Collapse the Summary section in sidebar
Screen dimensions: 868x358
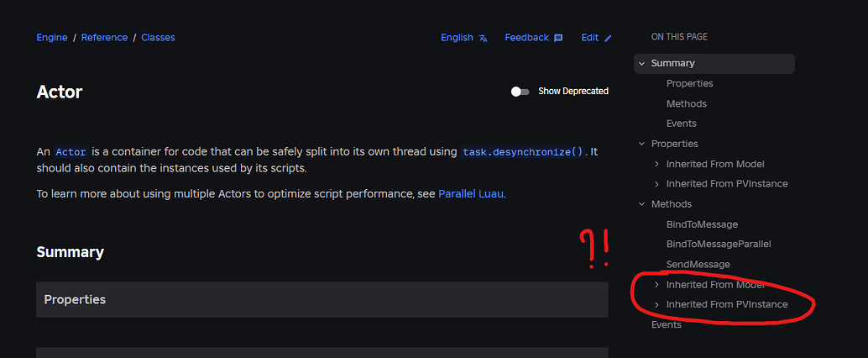coord(641,63)
